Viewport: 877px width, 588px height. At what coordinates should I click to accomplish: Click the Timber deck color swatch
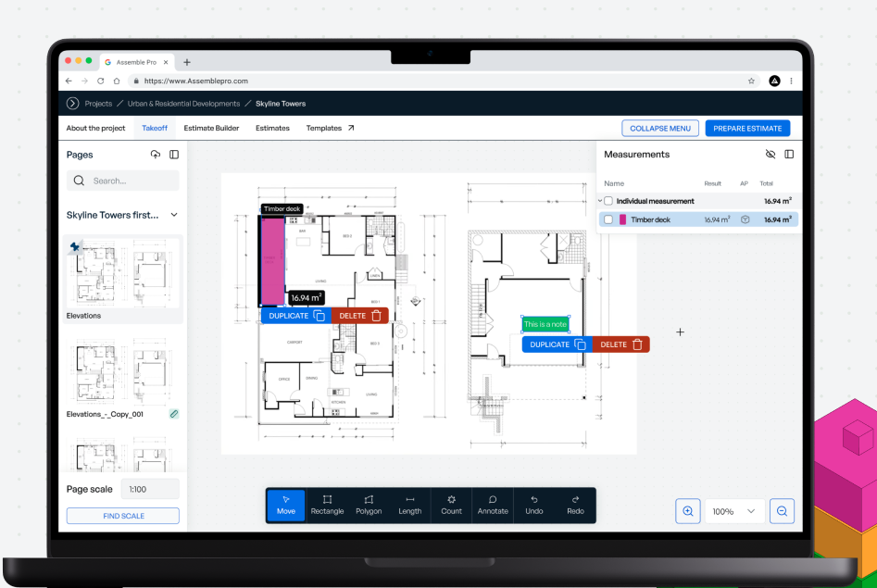click(621, 219)
